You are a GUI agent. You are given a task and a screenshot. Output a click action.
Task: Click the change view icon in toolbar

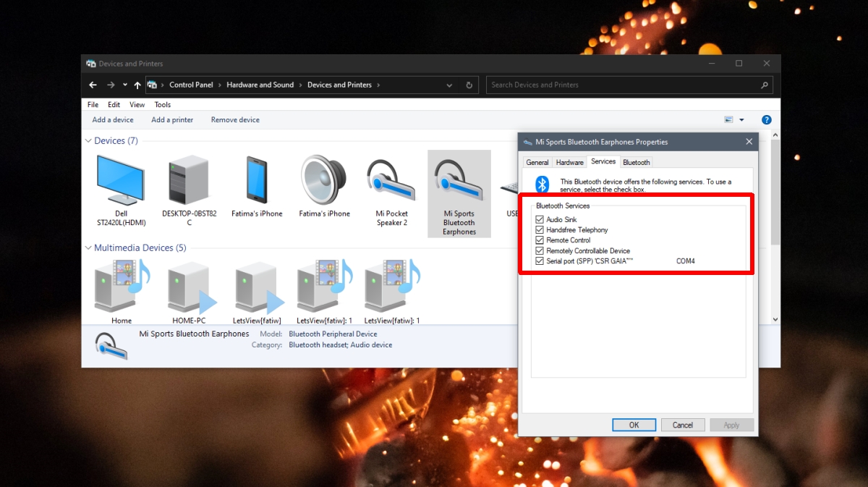[x=729, y=120]
